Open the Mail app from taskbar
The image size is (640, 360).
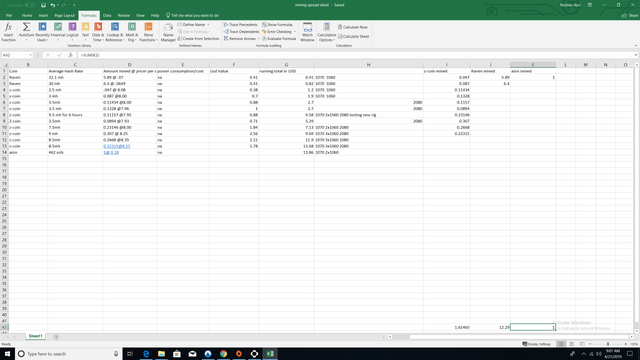coord(192,353)
